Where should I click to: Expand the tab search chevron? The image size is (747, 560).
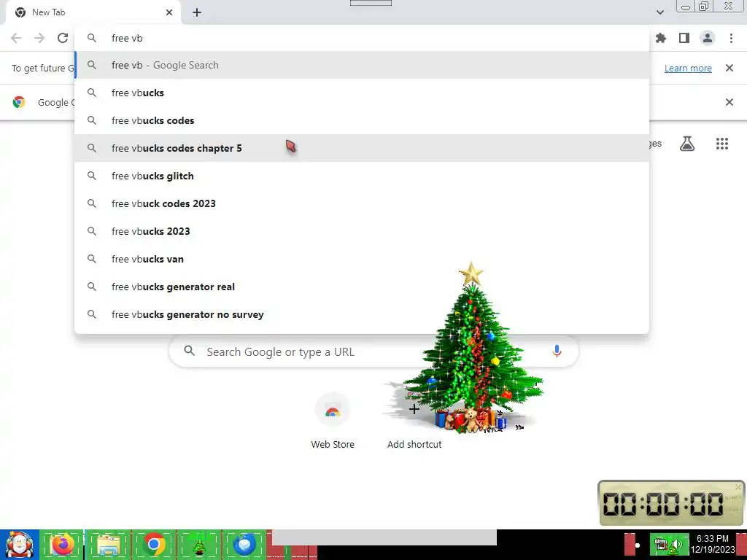click(x=659, y=12)
